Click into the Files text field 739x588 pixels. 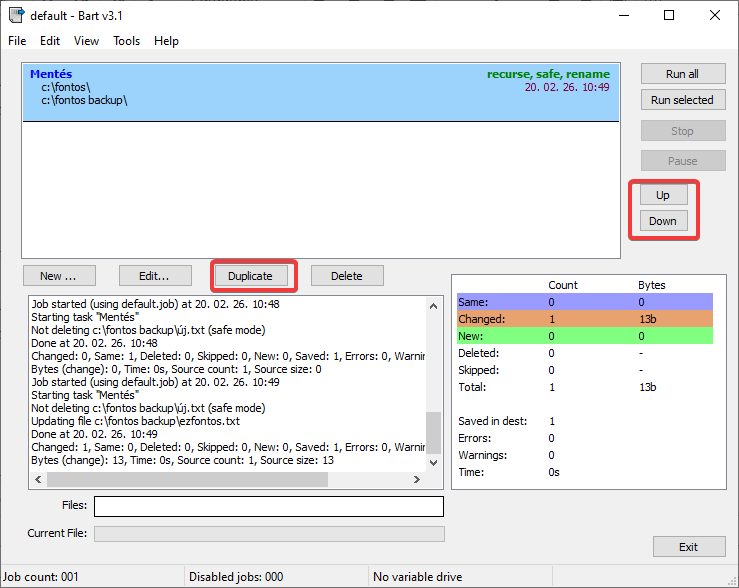pyautogui.click(x=269, y=507)
